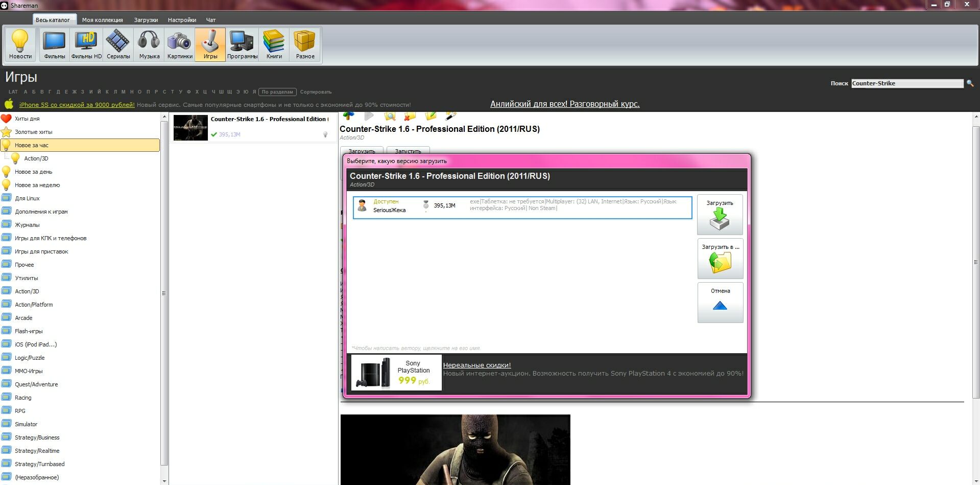Open the Quest/Adventure category
Screen dimensions: 980x485
point(36,384)
